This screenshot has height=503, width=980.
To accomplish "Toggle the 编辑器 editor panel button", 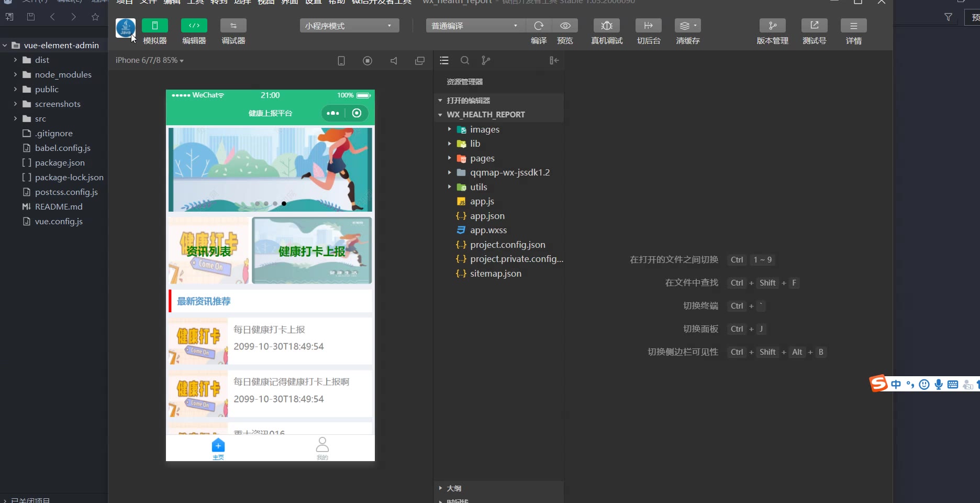I will click(194, 26).
